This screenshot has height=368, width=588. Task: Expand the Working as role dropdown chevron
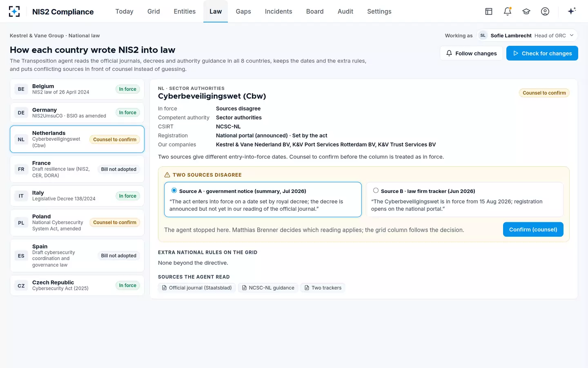(572, 36)
